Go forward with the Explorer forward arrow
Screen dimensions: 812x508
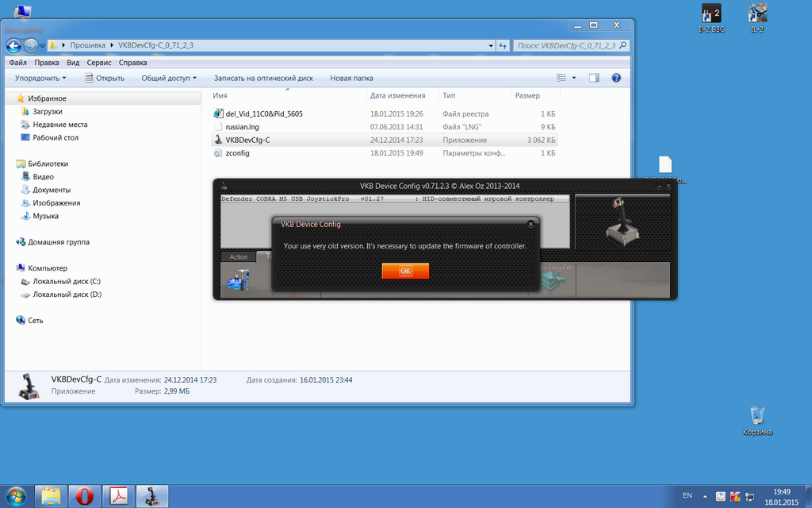(31, 45)
